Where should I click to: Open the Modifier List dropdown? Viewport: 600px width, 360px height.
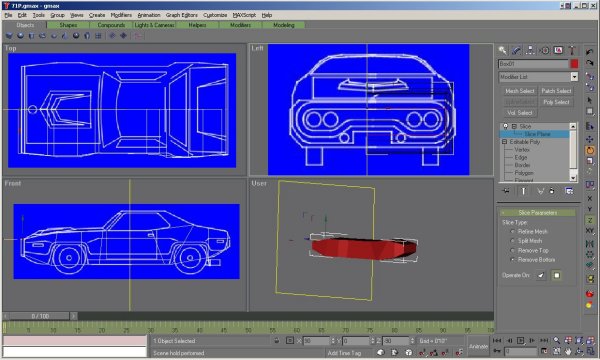(x=538, y=77)
